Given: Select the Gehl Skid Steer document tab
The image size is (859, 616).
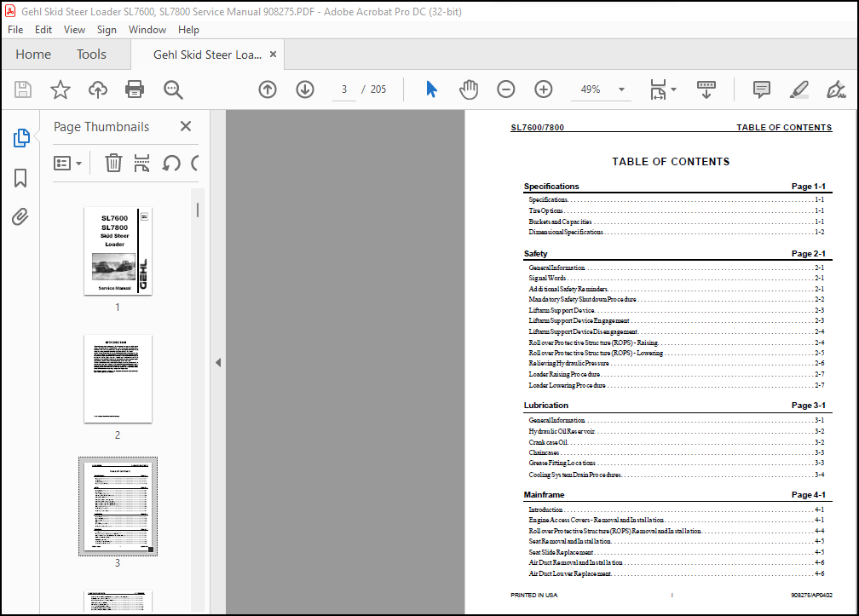Looking at the screenshot, I should [208, 55].
